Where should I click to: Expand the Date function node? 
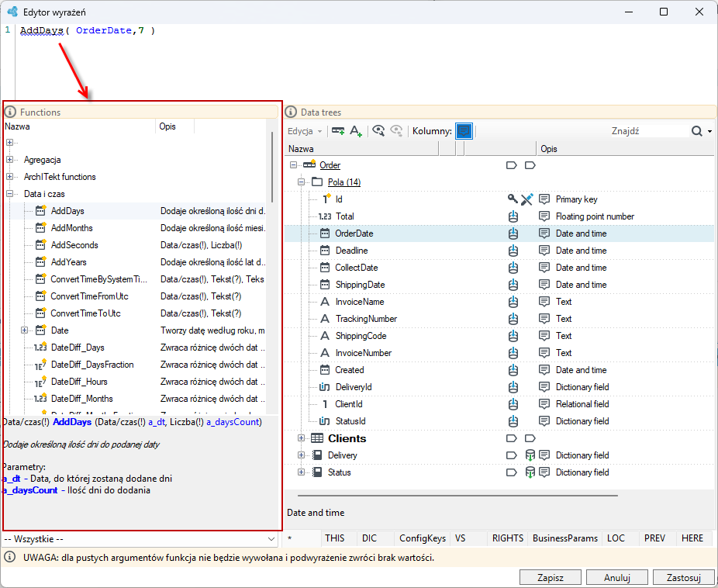tap(25, 330)
